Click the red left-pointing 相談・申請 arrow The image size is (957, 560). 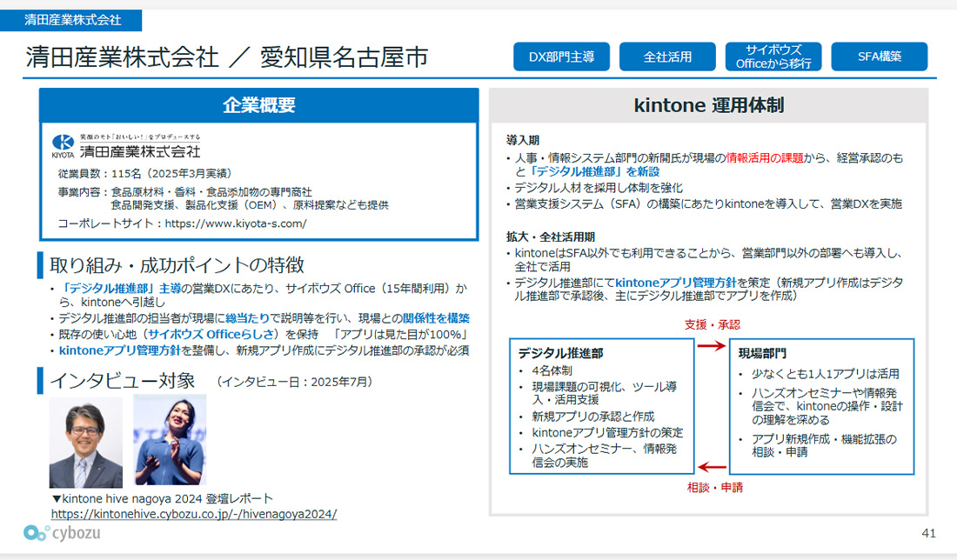click(x=712, y=467)
